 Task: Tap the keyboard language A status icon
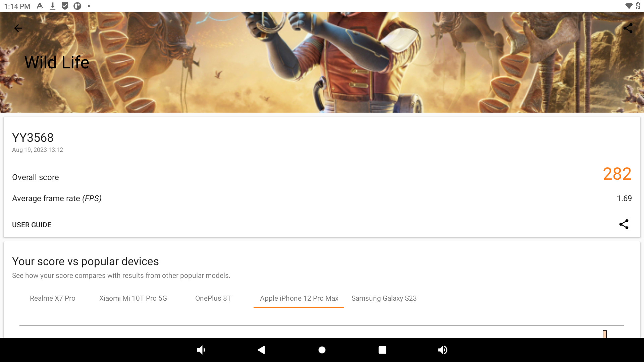point(40,6)
